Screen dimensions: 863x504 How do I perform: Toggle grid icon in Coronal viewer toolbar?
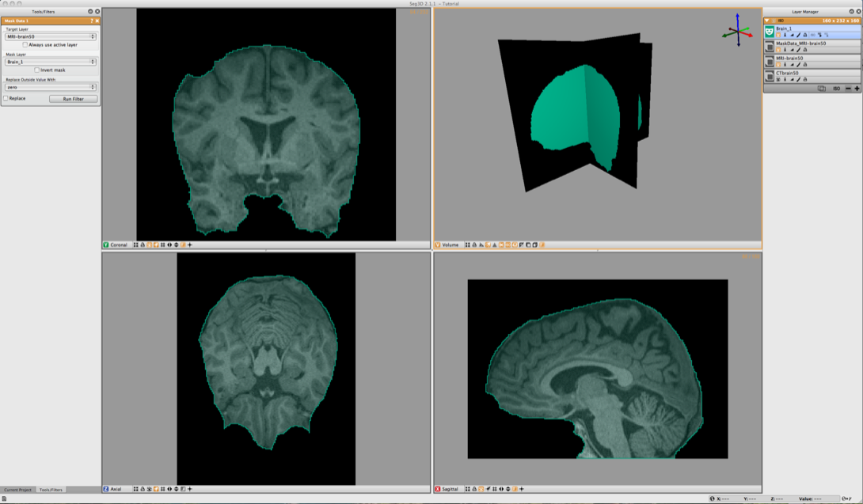pyautogui.click(x=163, y=244)
